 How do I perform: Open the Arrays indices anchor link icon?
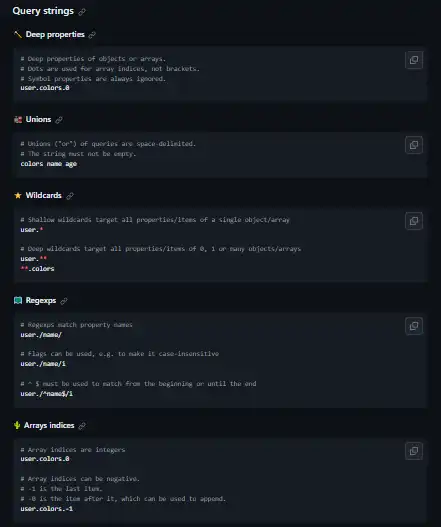coord(82,426)
